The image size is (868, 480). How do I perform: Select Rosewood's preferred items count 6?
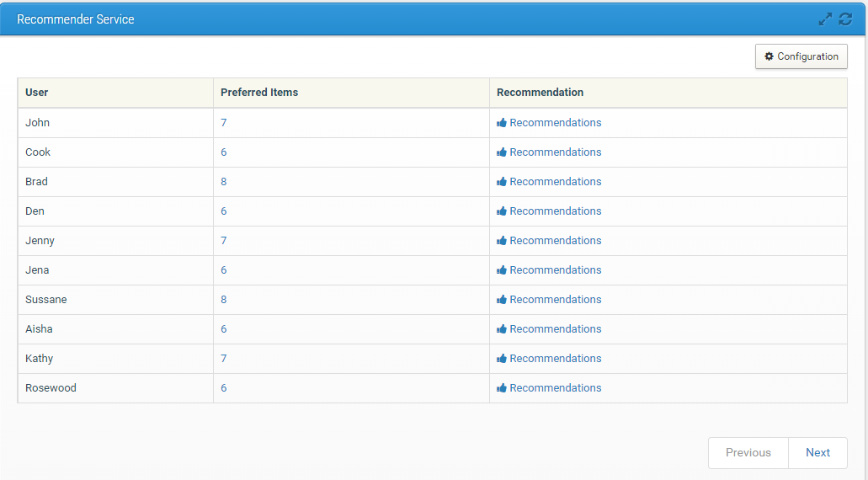[x=224, y=388]
